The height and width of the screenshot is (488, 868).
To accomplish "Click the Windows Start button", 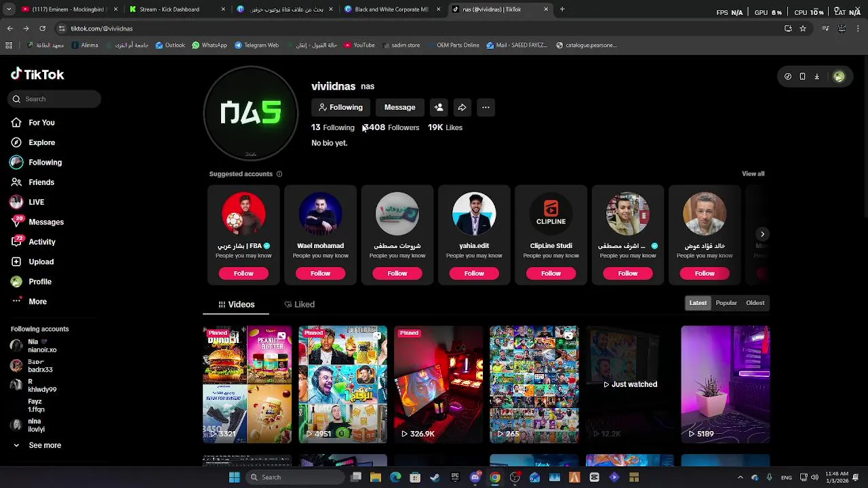I will [x=234, y=477].
